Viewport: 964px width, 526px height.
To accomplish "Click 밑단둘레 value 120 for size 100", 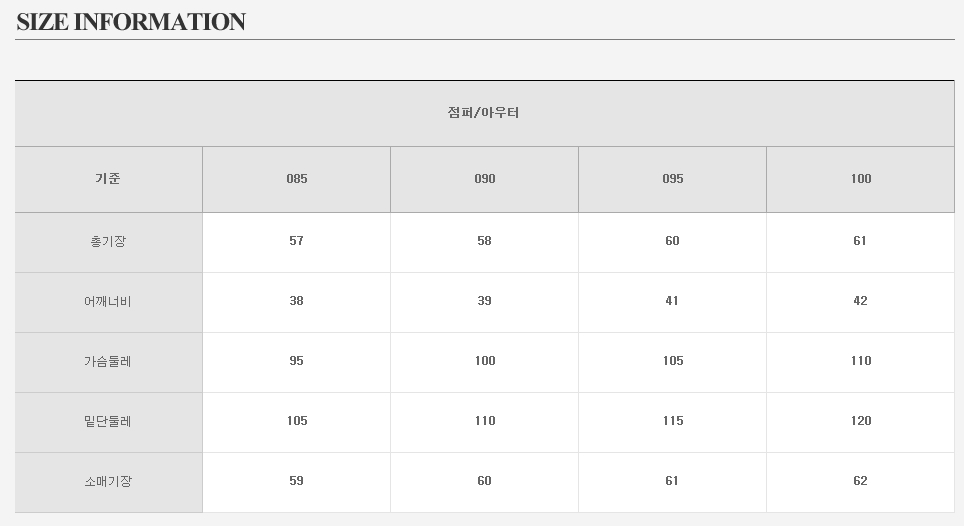I will tap(861, 421).
